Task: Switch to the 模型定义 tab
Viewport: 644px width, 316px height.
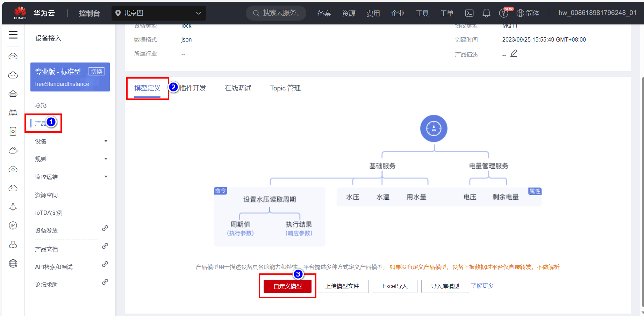Action: 147,88
